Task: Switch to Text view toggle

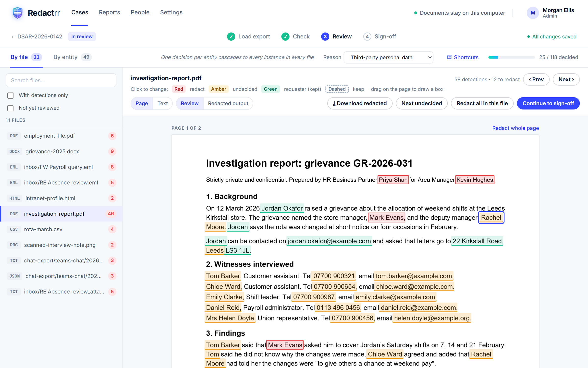Action: pyautogui.click(x=162, y=103)
